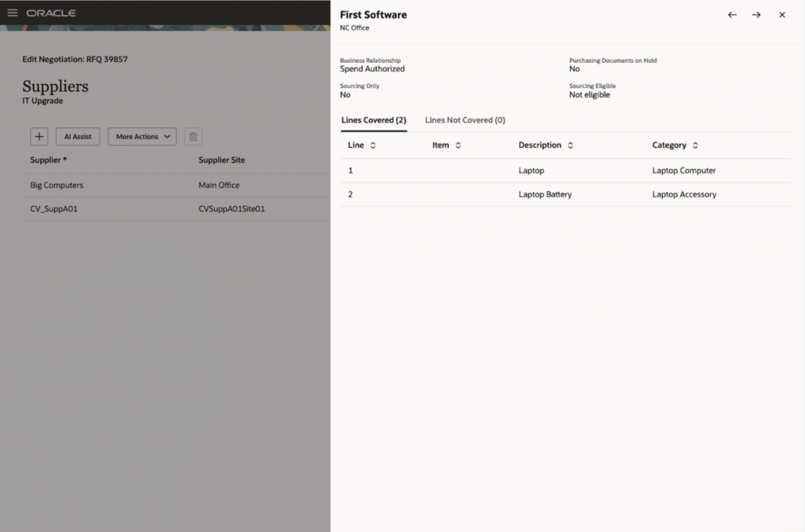Open the More Actions dropdown
805x532 pixels.
[142, 137]
